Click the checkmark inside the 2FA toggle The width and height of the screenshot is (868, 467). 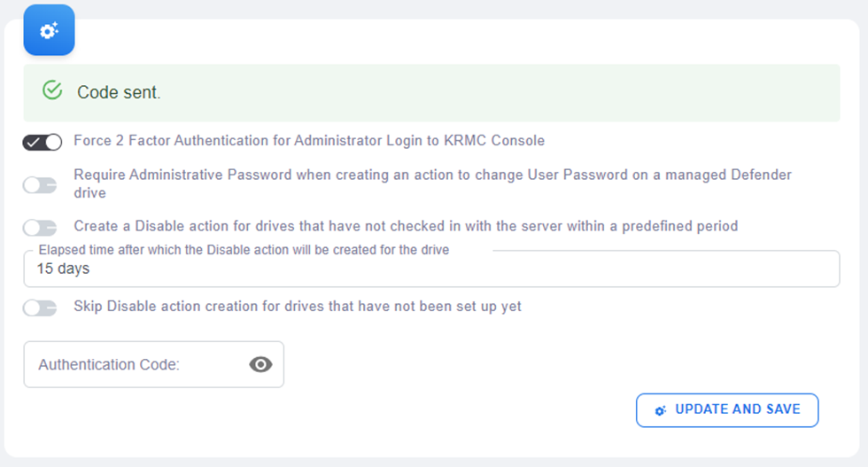[34, 142]
